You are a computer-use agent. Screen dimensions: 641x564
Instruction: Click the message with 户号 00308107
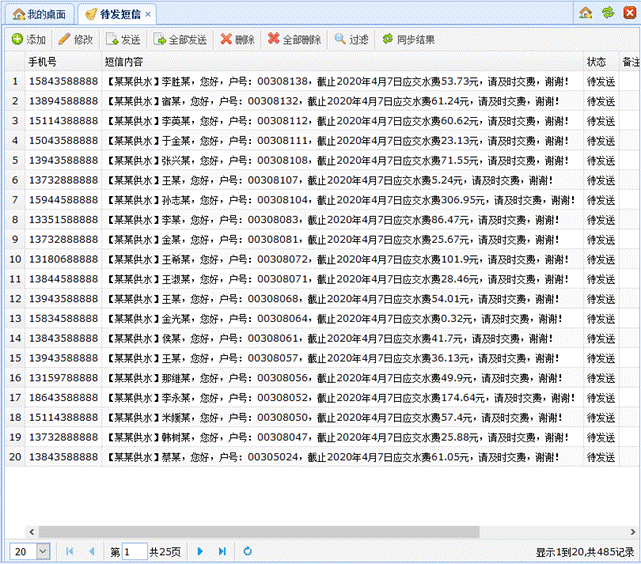(329, 180)
